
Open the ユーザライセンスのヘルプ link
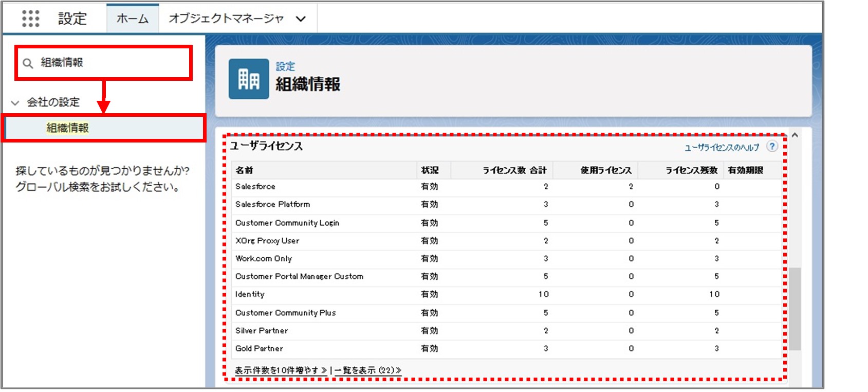[x=722, y=148]
